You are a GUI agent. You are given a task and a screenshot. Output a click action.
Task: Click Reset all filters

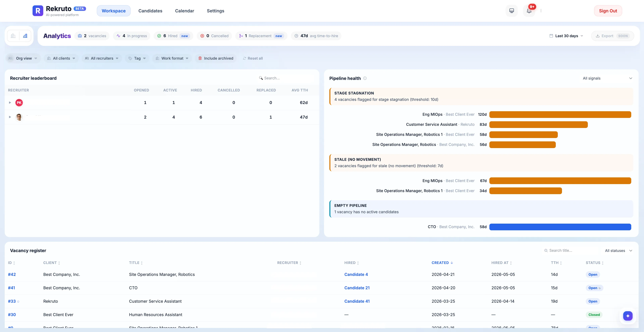(x=253, y=58)
